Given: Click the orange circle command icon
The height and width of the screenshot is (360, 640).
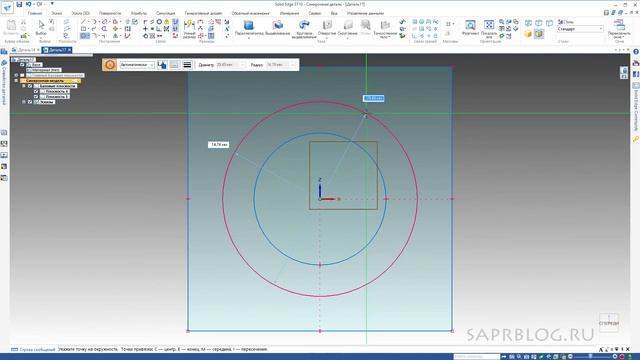Looking at the screenshot, I should click(x=109, y=65).
